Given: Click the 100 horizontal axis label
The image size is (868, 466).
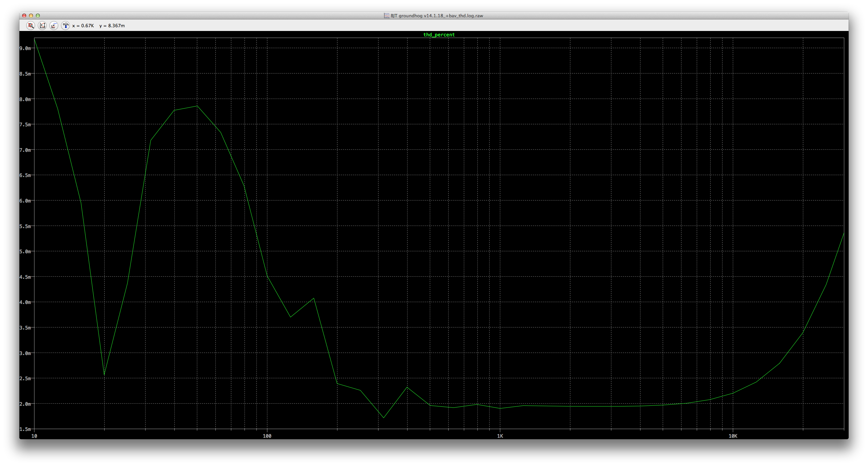Looking at the screenshot, I should point(267,436).
